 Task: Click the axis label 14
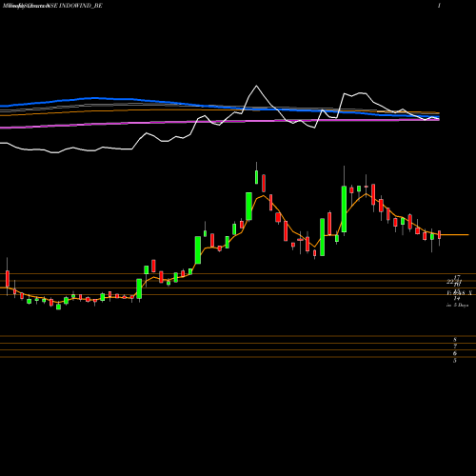point(457,298)
